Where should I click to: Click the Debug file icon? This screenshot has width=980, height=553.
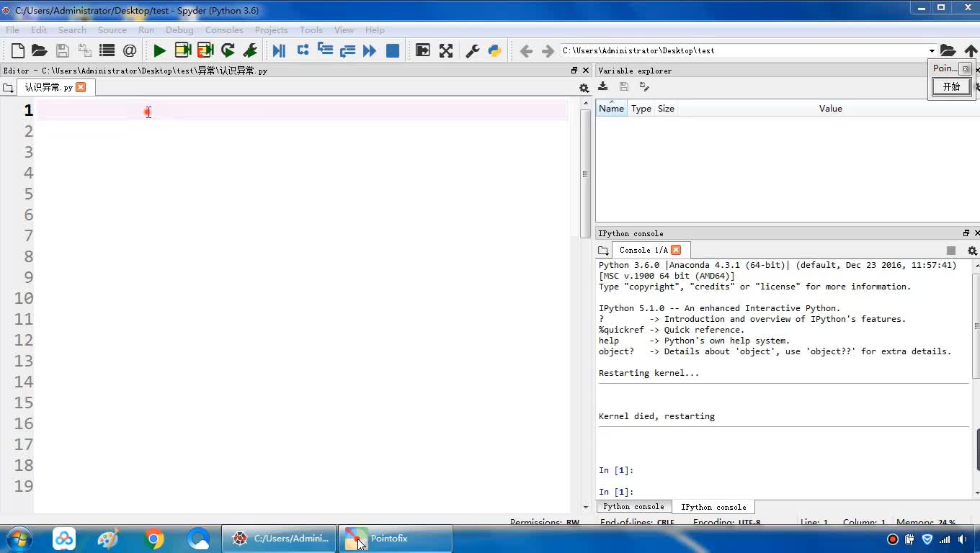279,50
